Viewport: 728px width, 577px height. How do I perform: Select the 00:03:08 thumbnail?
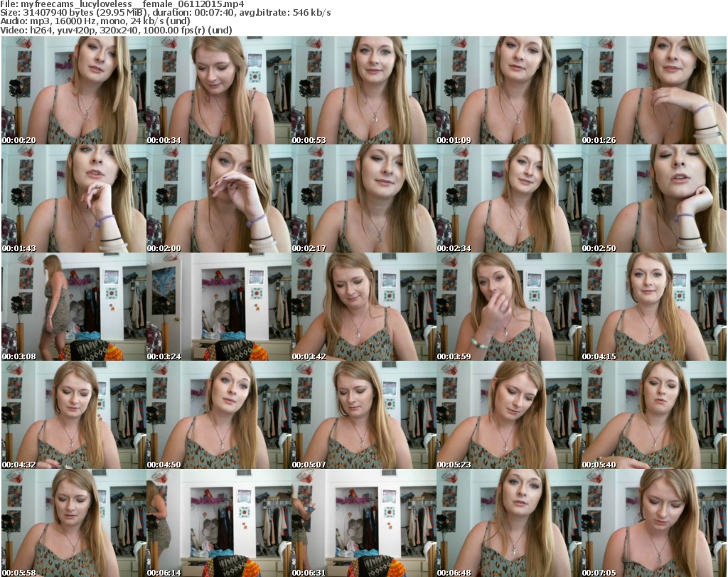[73, 307]
